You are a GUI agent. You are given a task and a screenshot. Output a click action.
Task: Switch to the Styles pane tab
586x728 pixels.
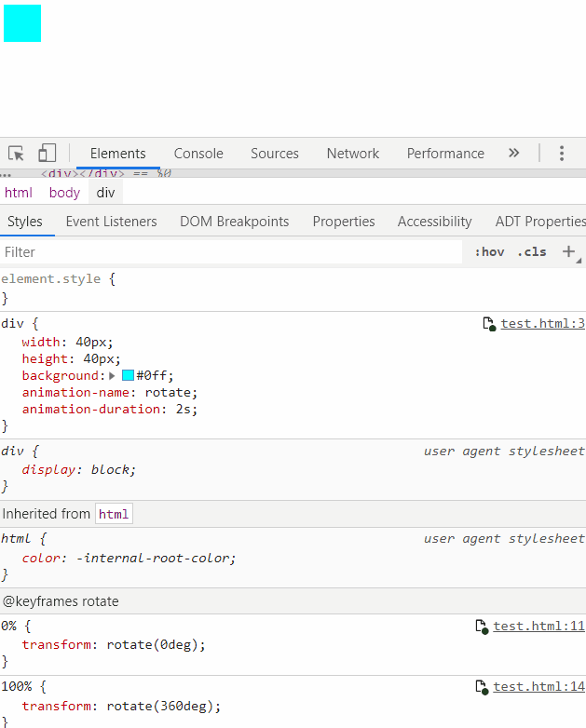(x=25, y=222)
